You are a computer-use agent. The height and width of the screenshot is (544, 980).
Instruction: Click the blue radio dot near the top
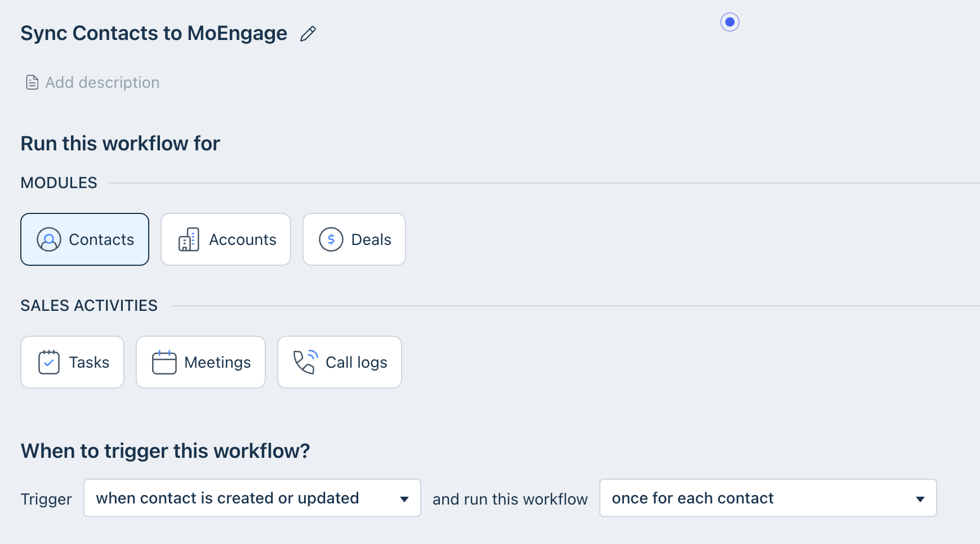(730, 22)
